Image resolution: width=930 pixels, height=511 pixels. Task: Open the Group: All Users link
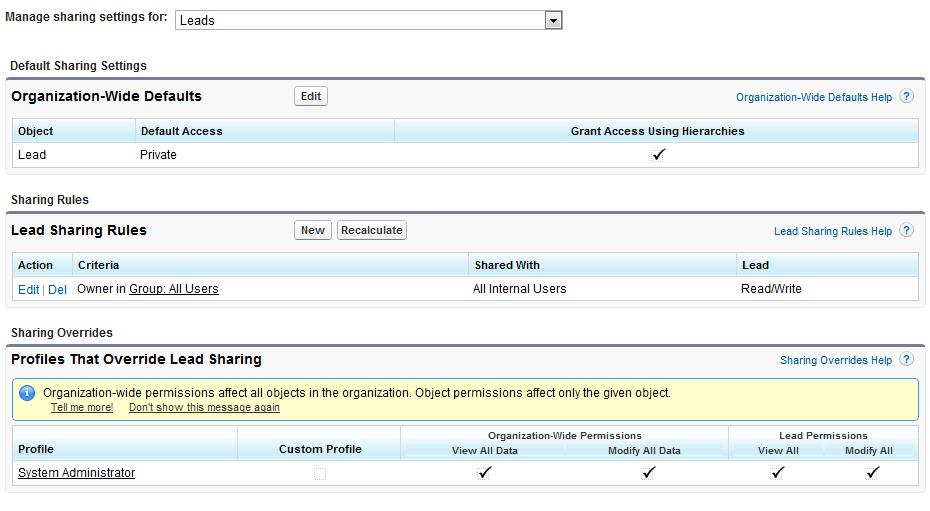pos(174,289)
